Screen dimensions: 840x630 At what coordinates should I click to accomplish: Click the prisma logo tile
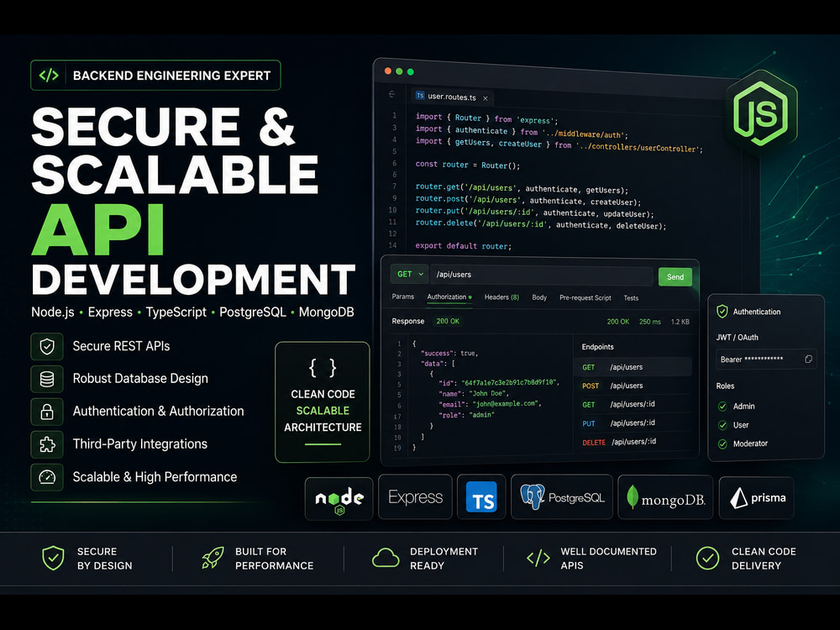[x=757, y=498]
